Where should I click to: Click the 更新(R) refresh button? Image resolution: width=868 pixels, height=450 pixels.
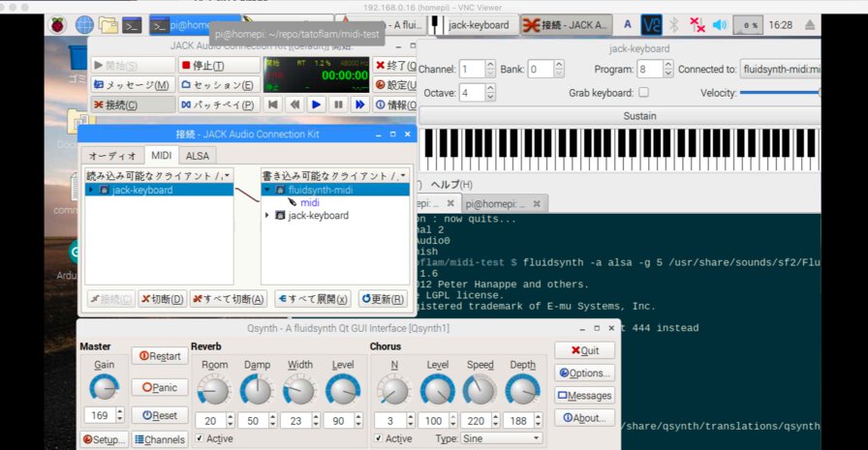[383, 299]
